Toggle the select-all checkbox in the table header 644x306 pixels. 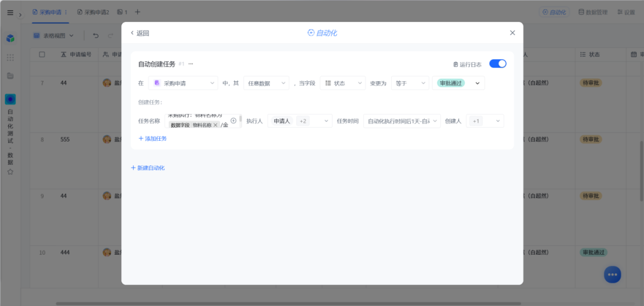point(42,54)
